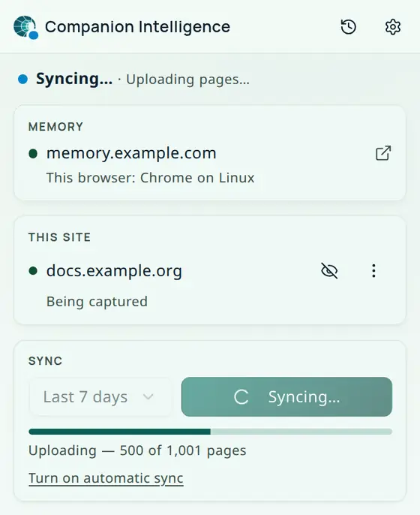
Task: Click the 'Uploading — 500 of 1,001 pages' text
Action: [x=137, y=450]
